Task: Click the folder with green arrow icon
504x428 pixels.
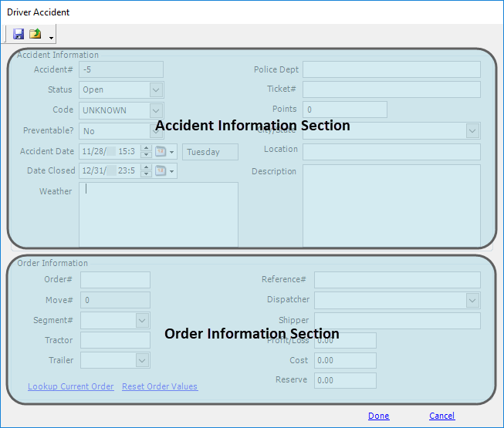Action: click(36, 34)
